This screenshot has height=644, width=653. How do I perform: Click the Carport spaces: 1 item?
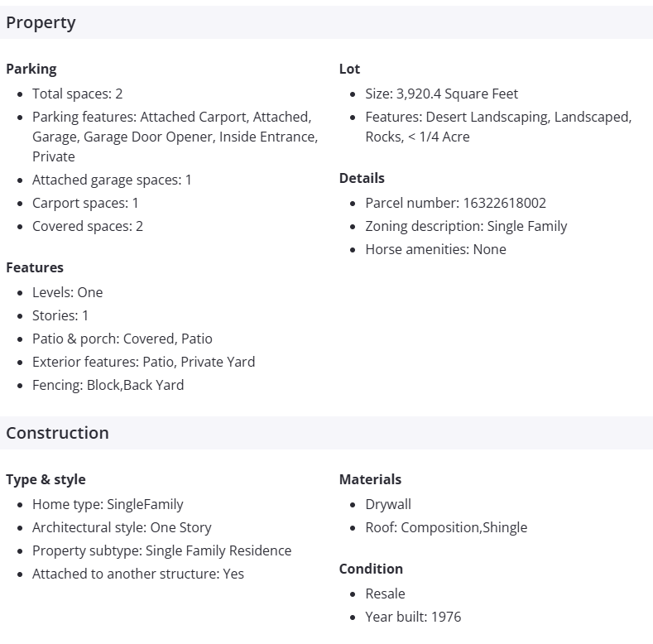point(85,203)
